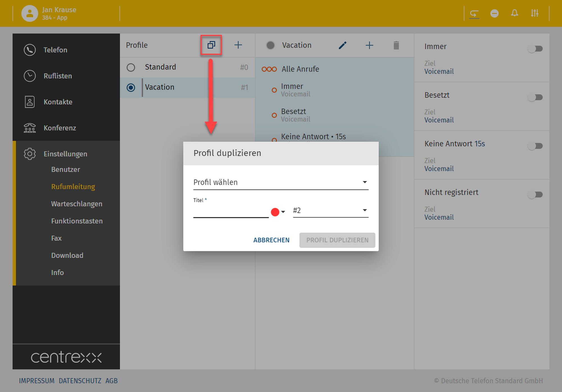Open the red color picker dropdown
The height and width of the screenshot is (392, 562).
[278, 212]
